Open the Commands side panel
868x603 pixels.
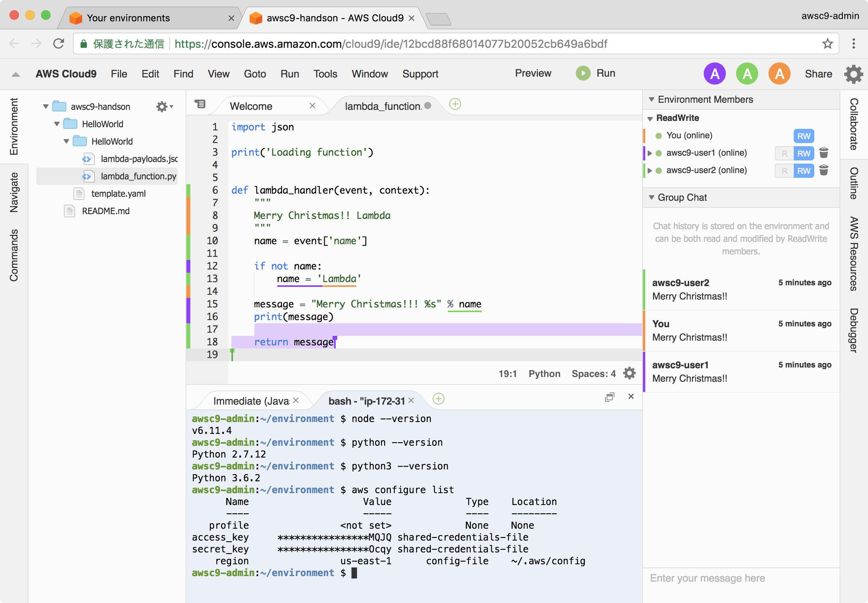[14, 255]
